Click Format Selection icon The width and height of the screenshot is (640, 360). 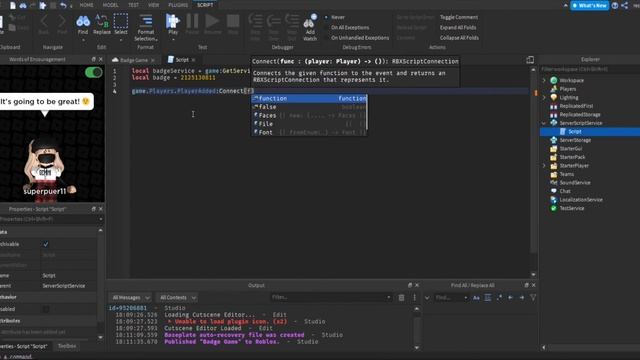pyautogui.click(x=146, y=21)
